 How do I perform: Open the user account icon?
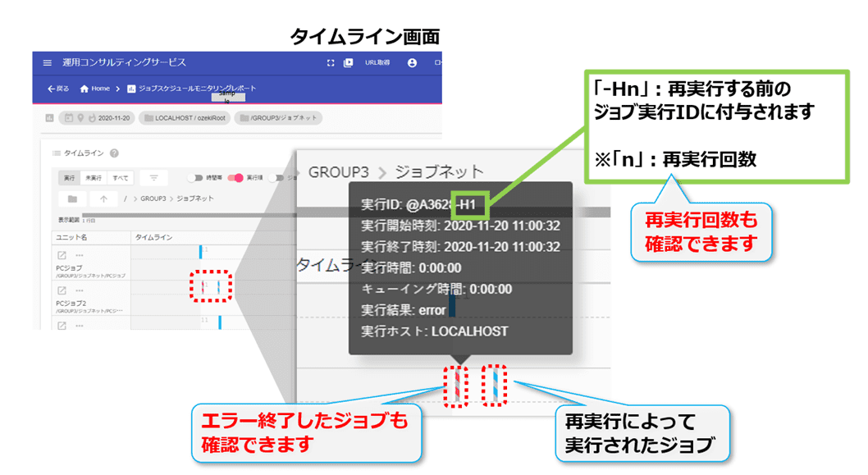click(x=412, y=63)
